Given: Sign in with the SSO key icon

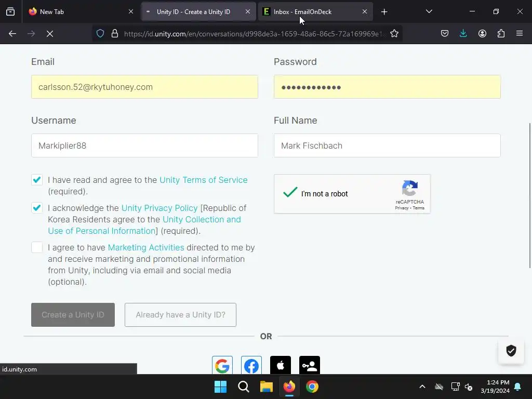Looking at the screenshot, I should [310, 365].
